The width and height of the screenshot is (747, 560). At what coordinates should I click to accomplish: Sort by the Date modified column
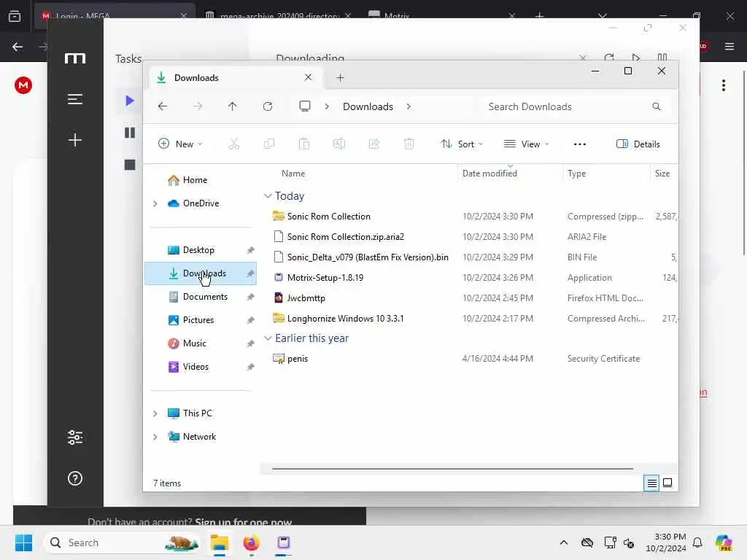[x=489, y=174]
